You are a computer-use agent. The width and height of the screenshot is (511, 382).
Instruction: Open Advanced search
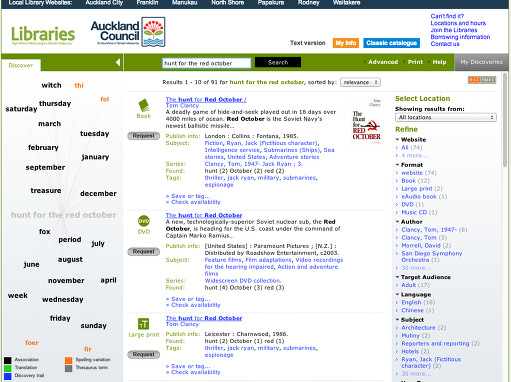tap(383, 62)
